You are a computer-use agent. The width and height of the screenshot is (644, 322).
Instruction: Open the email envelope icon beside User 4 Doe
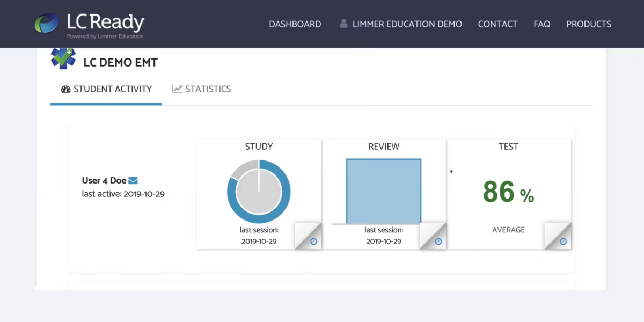(134, 180)
